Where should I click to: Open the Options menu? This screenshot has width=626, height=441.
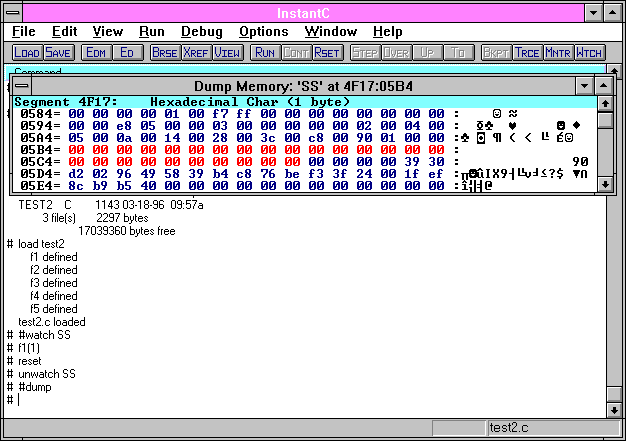tap(264, 32)
